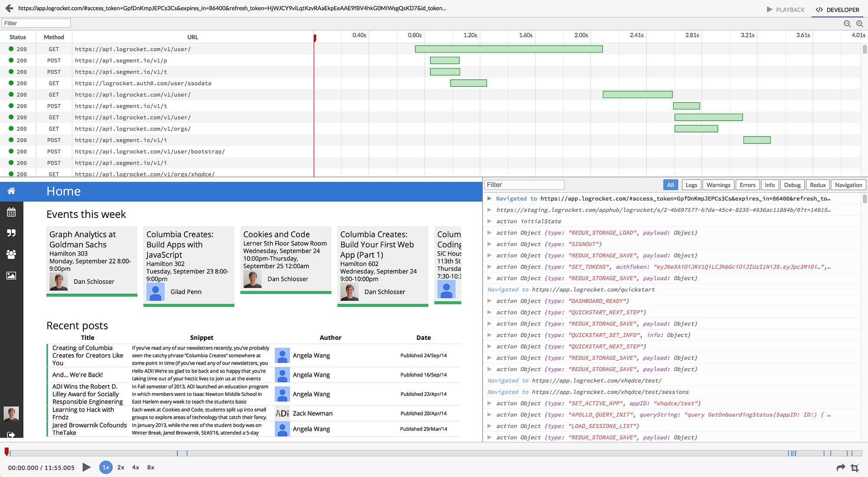
Task: Switch to the PLAYBACK tab
Action: (x=786, y=10)
